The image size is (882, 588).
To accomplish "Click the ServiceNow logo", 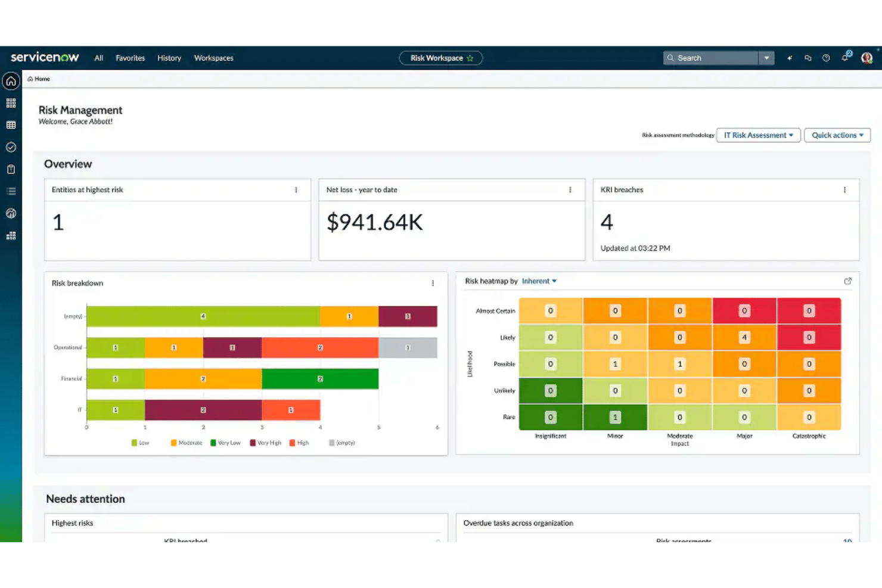I will pyautogui.click(x=45, y=57).
